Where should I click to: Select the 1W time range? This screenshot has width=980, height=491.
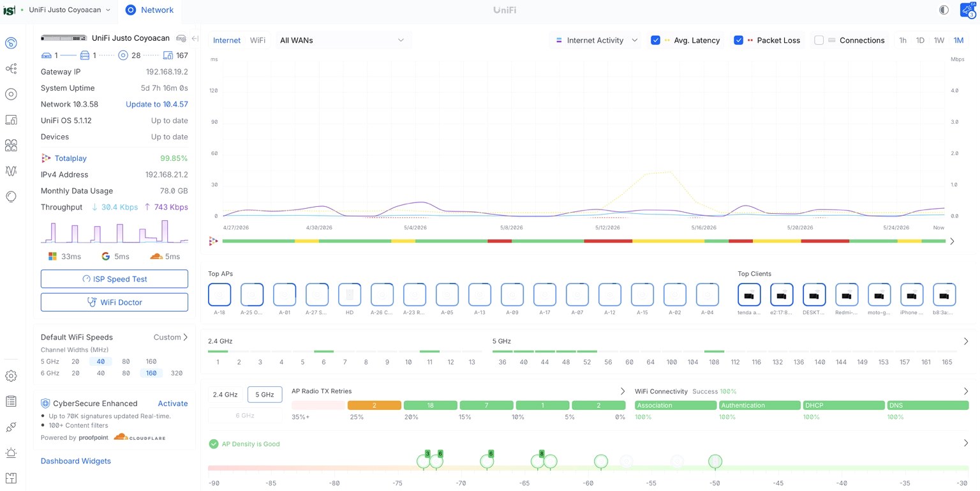(939, 40)
